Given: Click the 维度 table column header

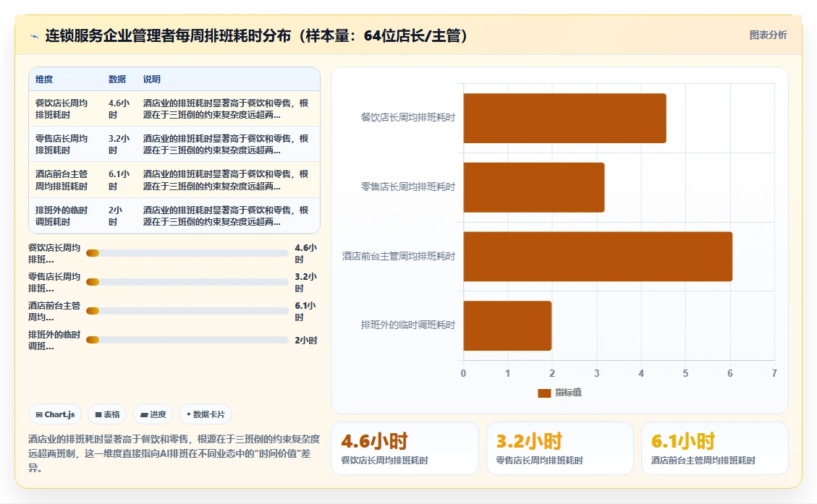Looking at the screenshot, I should pyautogui.click(x=44, y=79).
